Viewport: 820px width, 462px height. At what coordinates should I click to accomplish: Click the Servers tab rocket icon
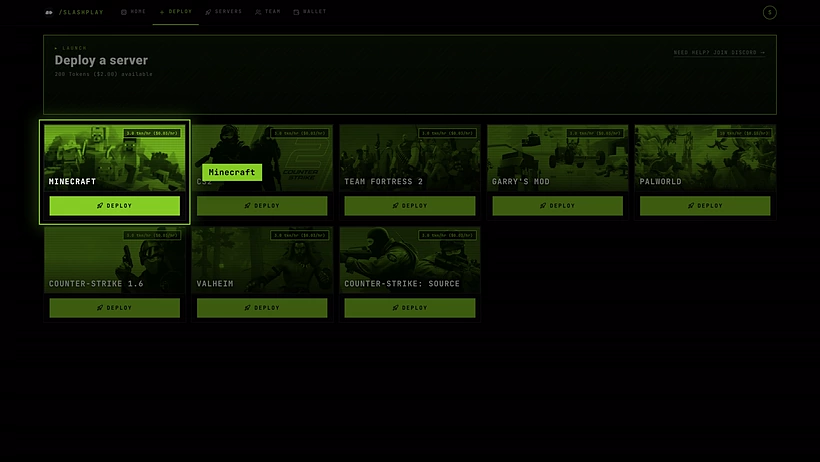click(x=208, y=12)
